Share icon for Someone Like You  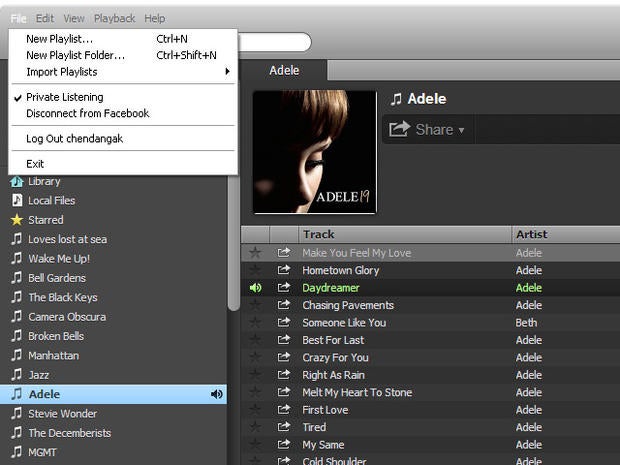[x=284, y=322]
